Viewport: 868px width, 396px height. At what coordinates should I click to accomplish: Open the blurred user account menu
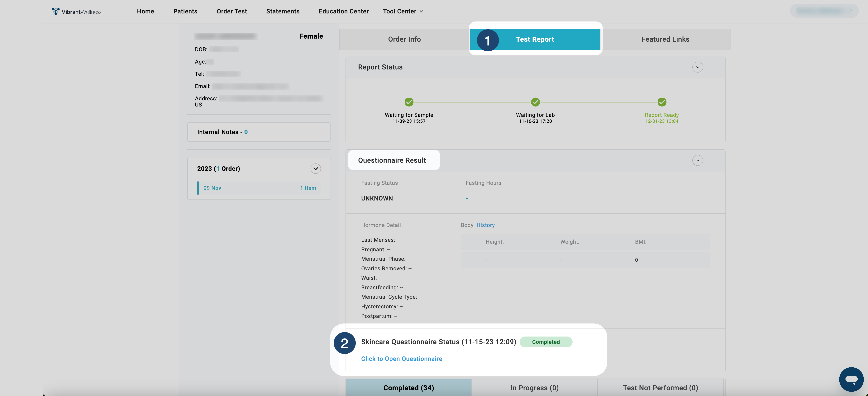click(824, 11)
